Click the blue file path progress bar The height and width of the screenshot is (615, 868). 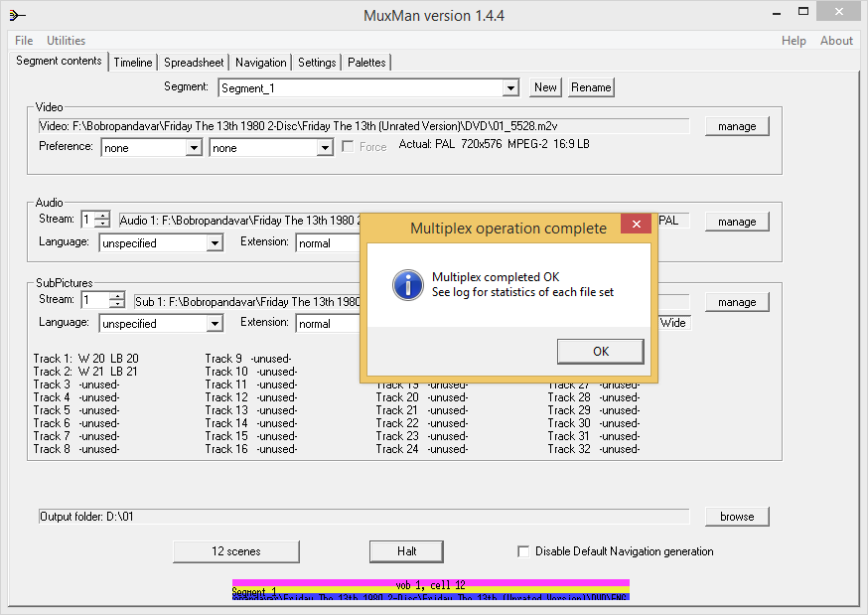click(x=431, y=598)
